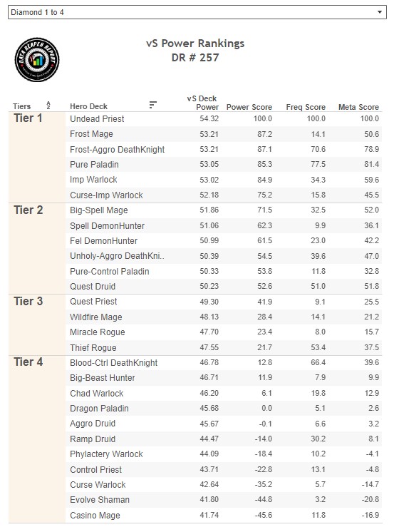Select the Casino Mage deck row
This screenshot has height=532, width=394.
(x=224, y=516)
